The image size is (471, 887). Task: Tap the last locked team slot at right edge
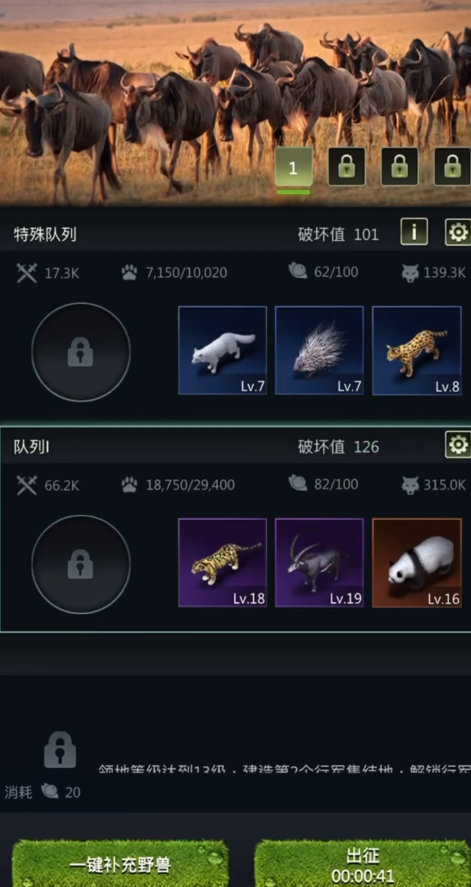pyautogui.click(x=452, y=167)
